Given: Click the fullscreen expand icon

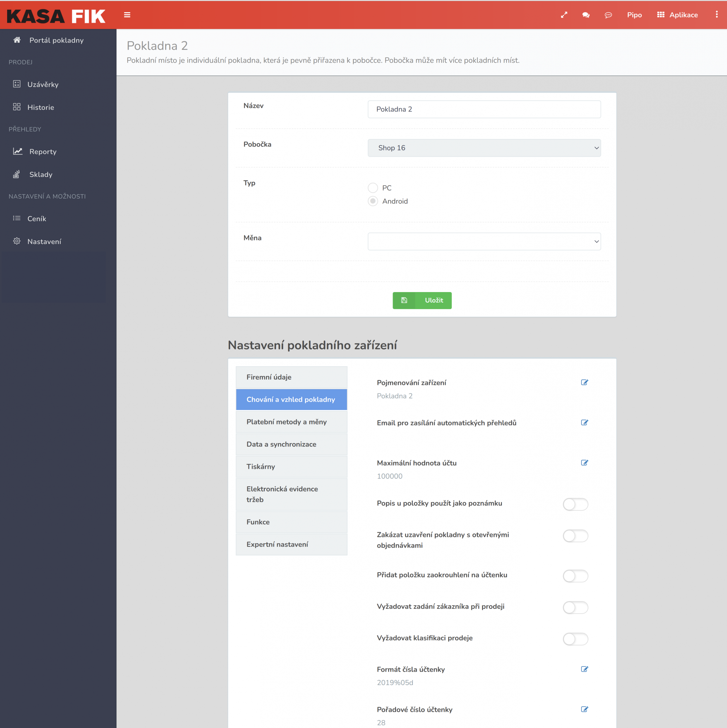Looking at the screenshot, I should (x=564, y=15).
